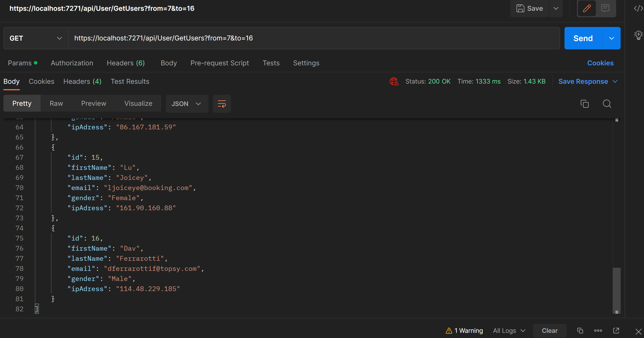
Task: Click the lightbulb suggestions icon
Action: point(638,35)
